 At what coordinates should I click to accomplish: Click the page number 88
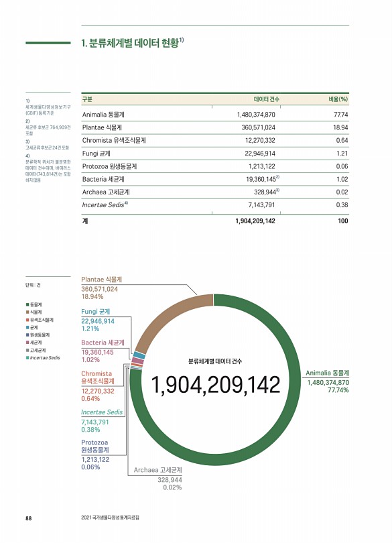[28, 518]
